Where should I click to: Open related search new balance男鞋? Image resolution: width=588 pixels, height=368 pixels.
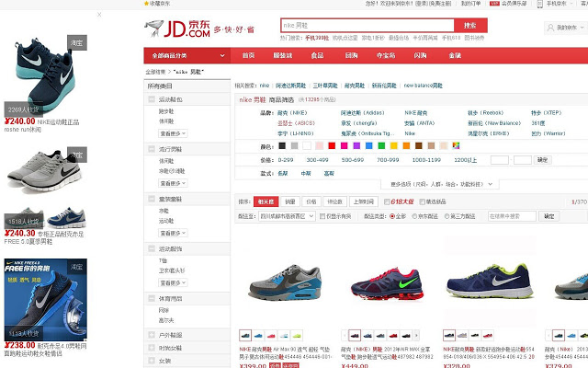coord(423,86)
